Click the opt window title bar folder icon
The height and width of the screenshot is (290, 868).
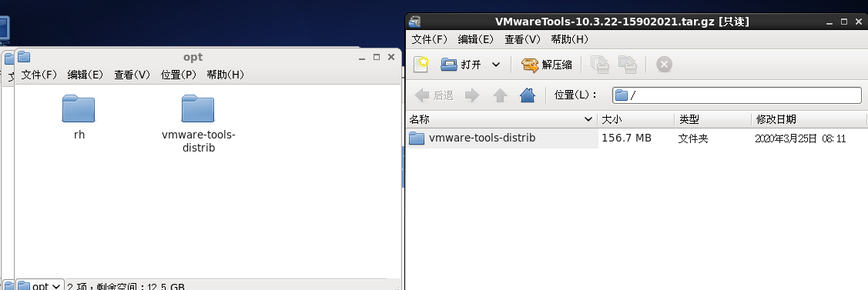pos(24,56)
